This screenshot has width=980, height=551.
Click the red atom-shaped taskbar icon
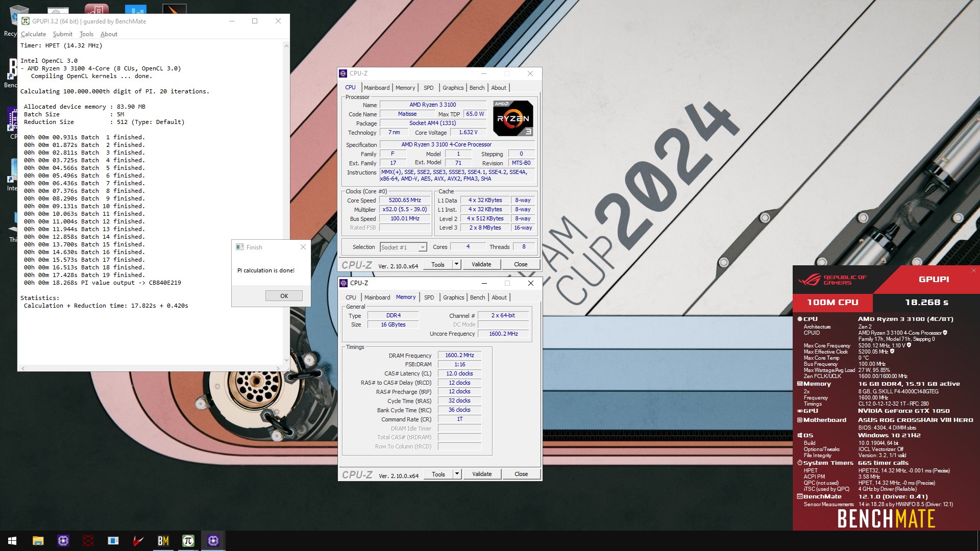tap(88, 541)
